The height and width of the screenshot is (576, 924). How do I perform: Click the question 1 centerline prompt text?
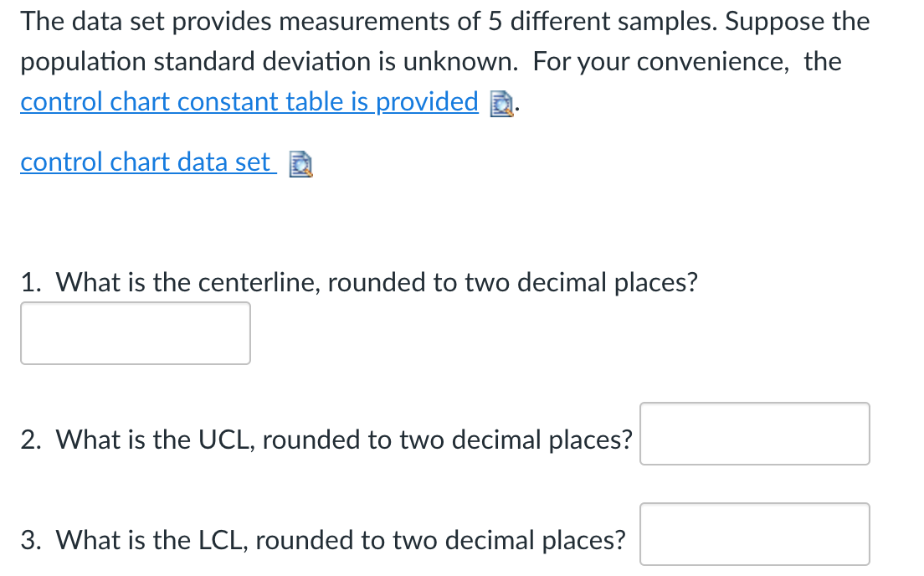click(360, 282)
